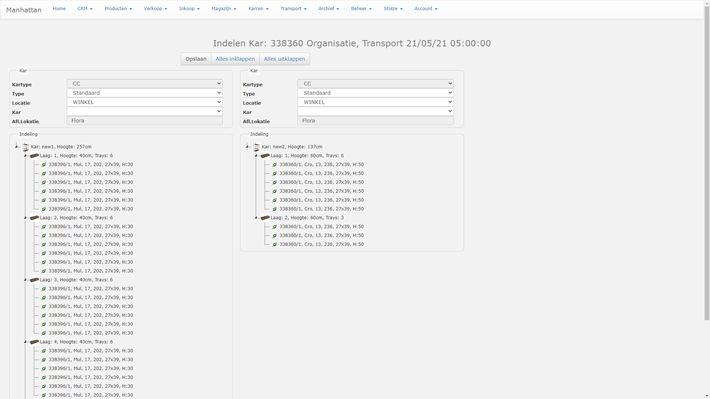Click the layer icon of Laag 3 in Kar new1
The width and height of the screenshot is (710, 399).
tap(34, 279)
